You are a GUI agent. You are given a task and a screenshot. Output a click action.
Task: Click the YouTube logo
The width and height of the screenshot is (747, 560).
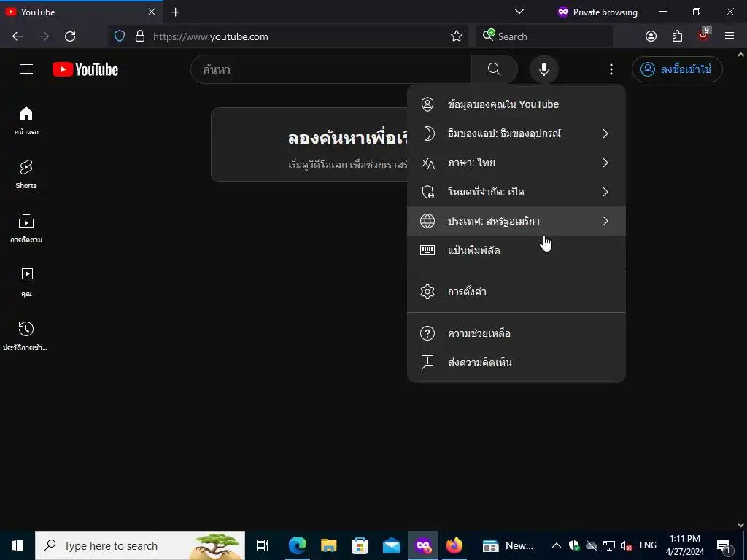pos(85,69)
